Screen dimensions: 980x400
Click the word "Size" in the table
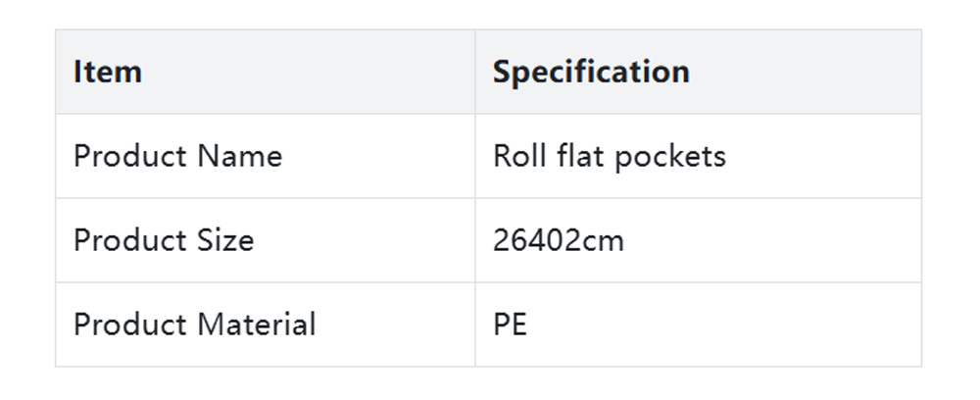coord(225,241)
